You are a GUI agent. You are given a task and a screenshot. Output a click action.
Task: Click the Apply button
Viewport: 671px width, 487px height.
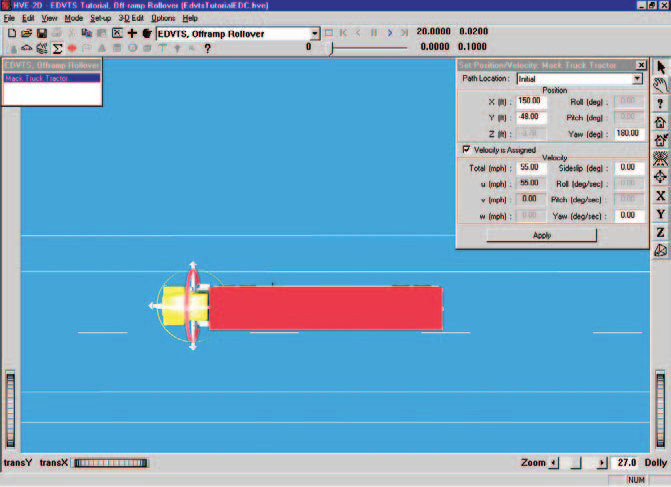(x=541, y=235)
